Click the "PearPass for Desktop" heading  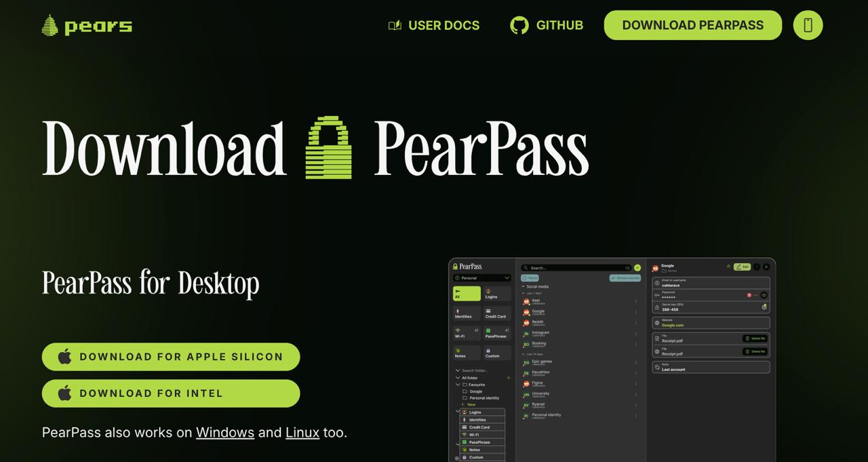point(151,283)
